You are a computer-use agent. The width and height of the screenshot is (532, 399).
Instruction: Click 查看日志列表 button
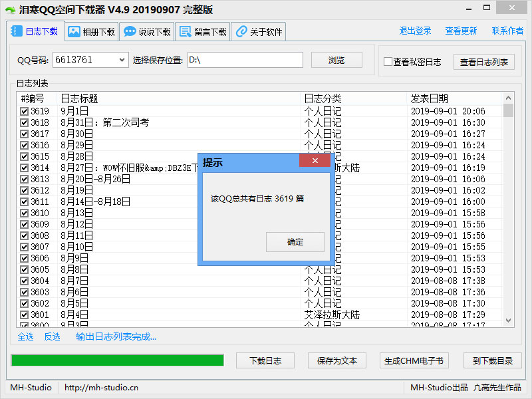[x=484, y=62]
